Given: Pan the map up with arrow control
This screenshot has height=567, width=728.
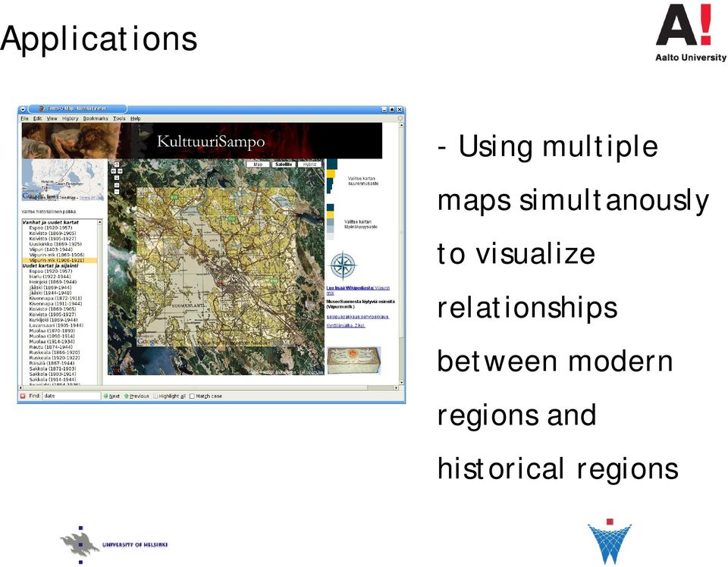Looking at the screenshot, I should (117, 164).
